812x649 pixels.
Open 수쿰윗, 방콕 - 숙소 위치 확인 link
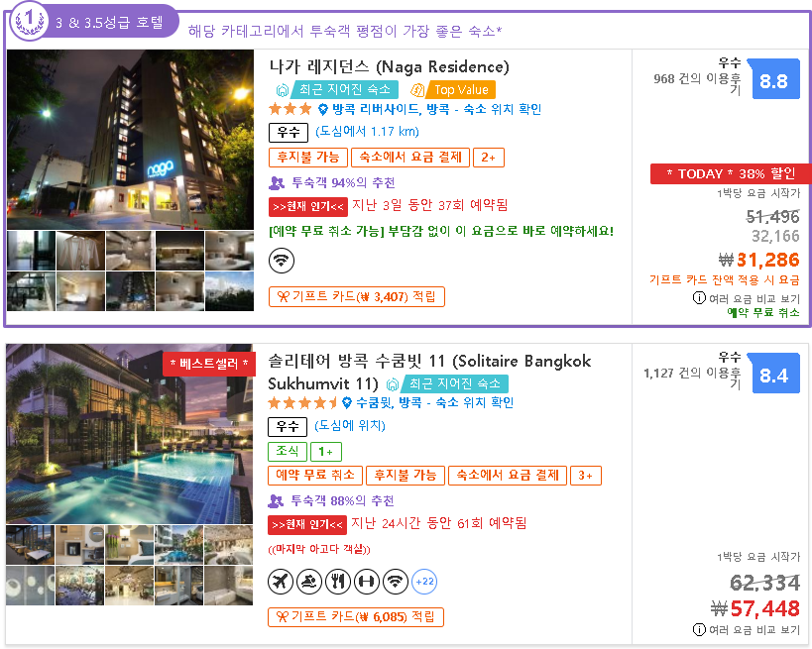point(434,402)
